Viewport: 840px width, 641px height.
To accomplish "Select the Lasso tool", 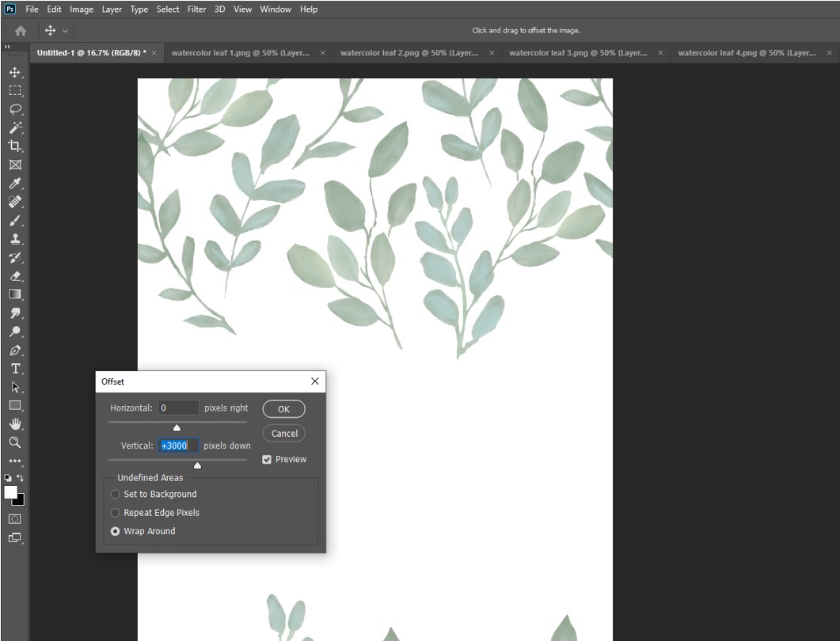I will point(15,109).
